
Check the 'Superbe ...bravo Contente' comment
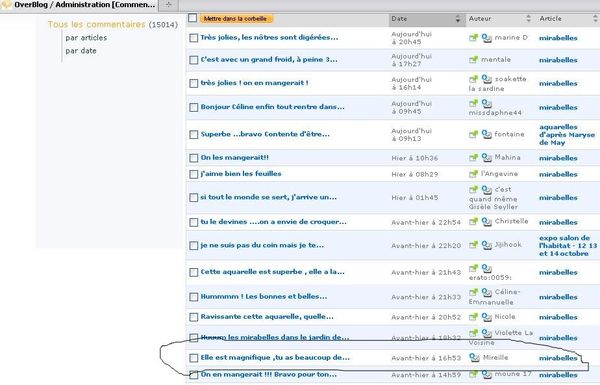click(194, 134)
